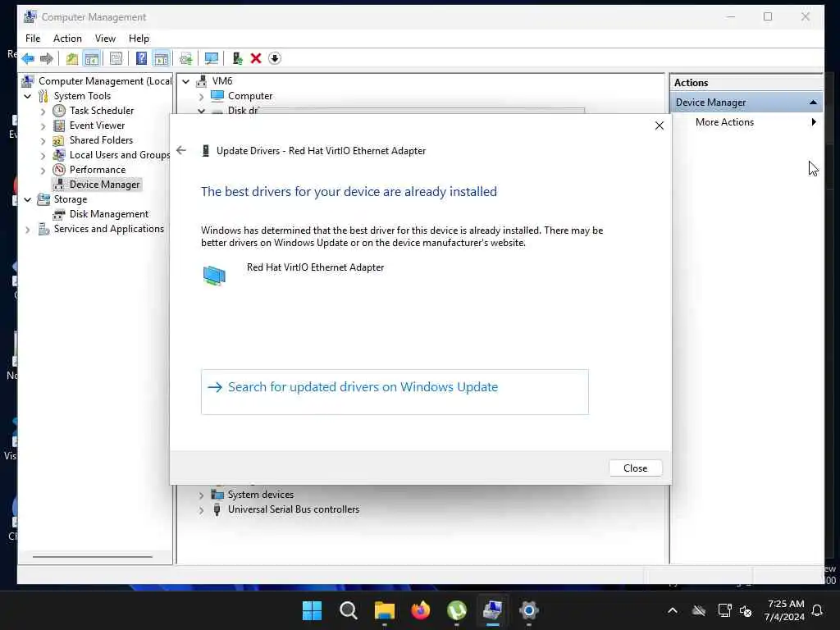Image resolution: width=840 pixels, height=630 pixels.
Task: Click the Update device driver toolbar icon
Action: (186, 58)
